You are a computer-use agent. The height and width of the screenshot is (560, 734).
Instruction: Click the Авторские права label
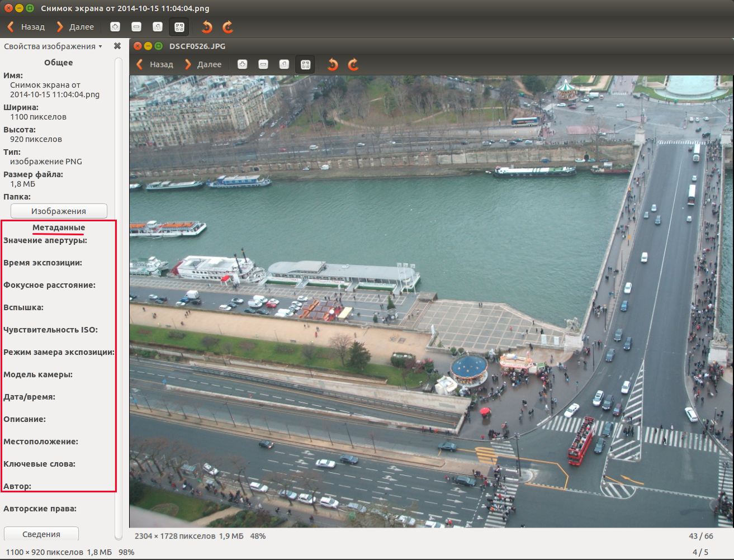40,509
